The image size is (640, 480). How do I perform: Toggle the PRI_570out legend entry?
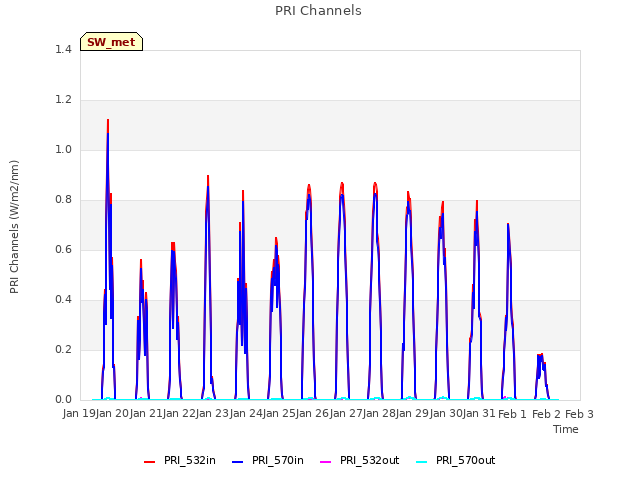click(456, 460)
